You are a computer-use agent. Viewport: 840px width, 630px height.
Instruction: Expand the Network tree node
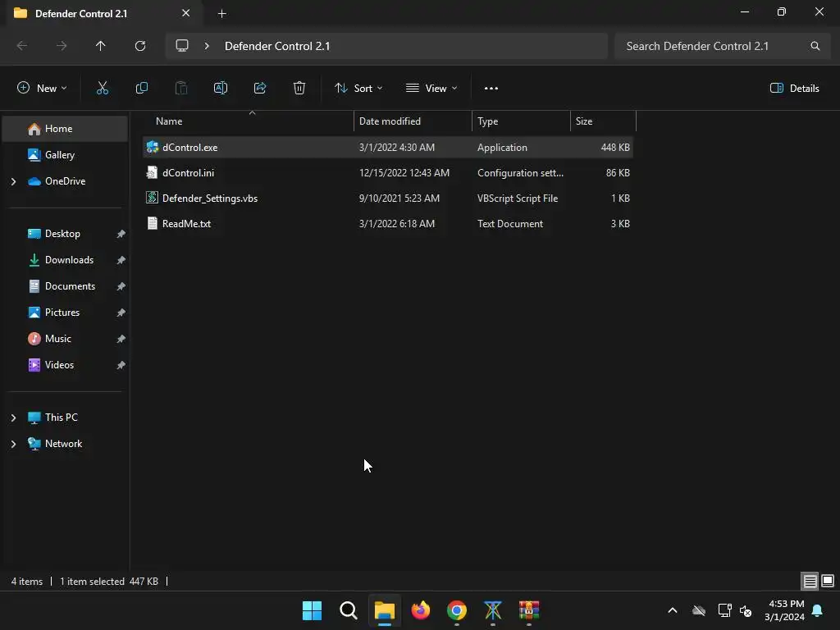13,444
